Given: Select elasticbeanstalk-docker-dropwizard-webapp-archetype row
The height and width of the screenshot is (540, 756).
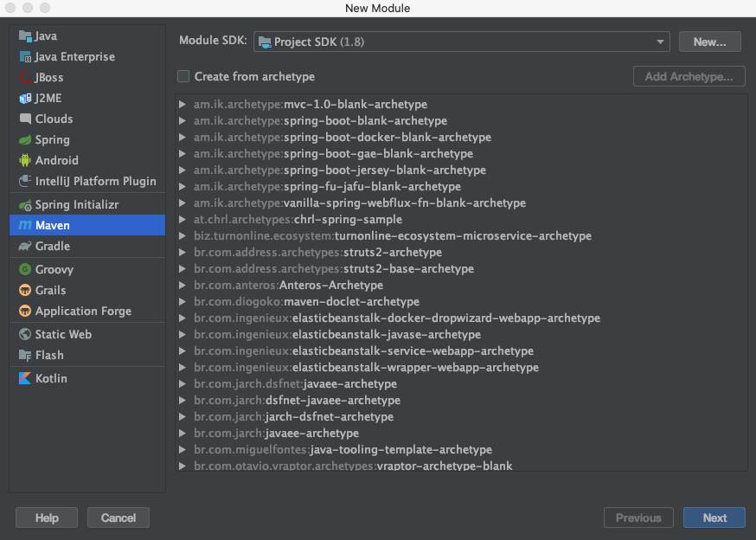Looking at the screenshot, I should [461, 318].
